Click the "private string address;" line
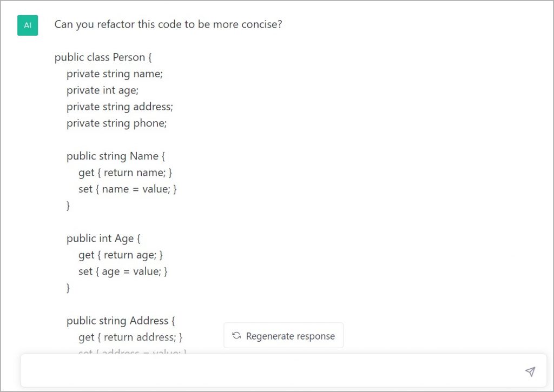Screen dimensions: 554x392 coord(120,107)
